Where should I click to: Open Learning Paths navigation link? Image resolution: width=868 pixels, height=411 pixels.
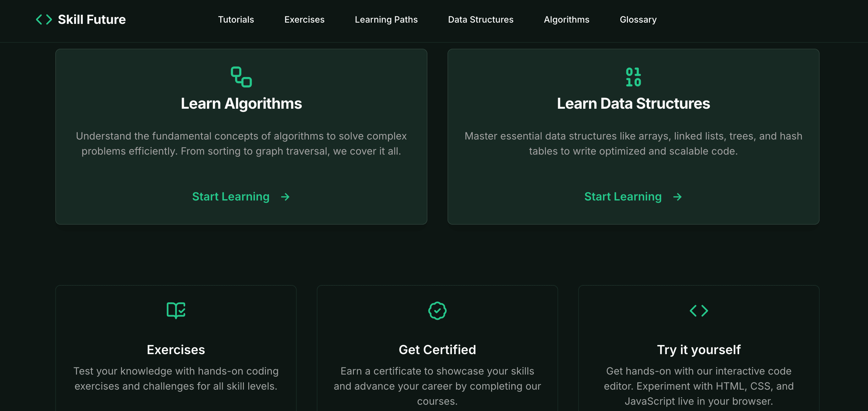(386, 19)
